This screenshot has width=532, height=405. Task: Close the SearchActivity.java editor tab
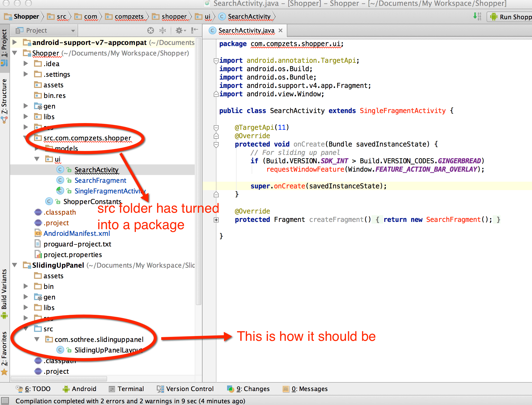click(x=281, y=30)
